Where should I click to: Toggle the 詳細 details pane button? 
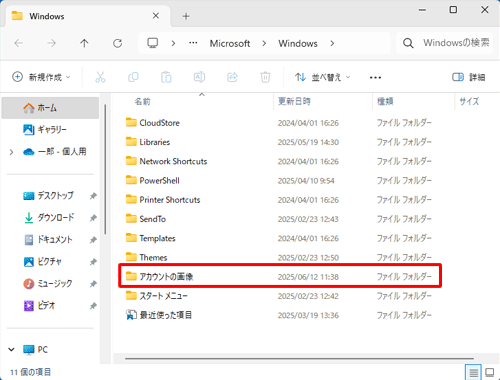[x=468, y=77]
